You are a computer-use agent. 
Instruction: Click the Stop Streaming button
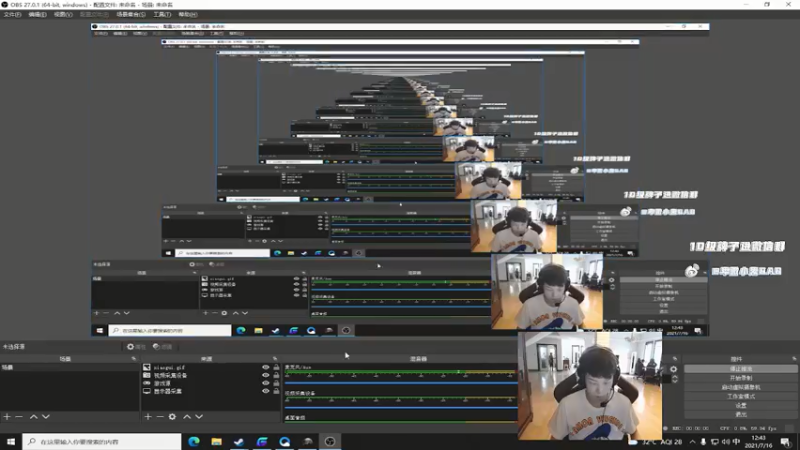click(740, 368)
